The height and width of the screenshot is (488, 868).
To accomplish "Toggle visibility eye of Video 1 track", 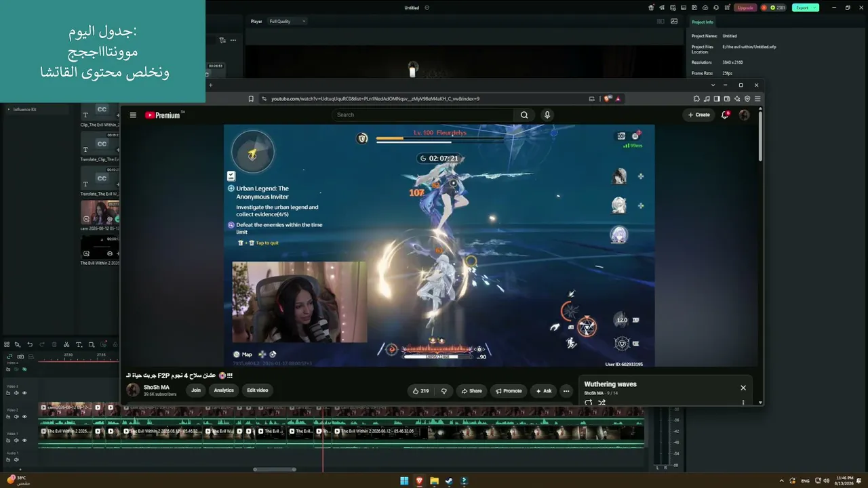I will (x=25, y=441).
